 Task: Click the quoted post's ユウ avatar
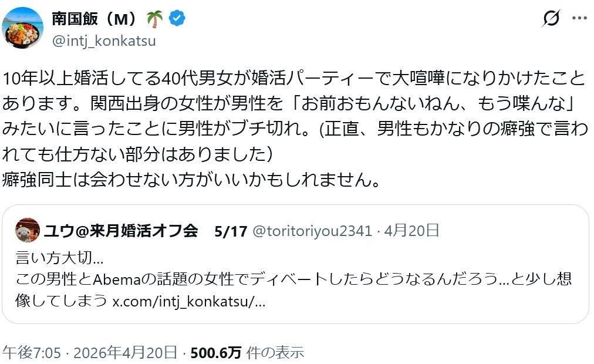(28, 230)
